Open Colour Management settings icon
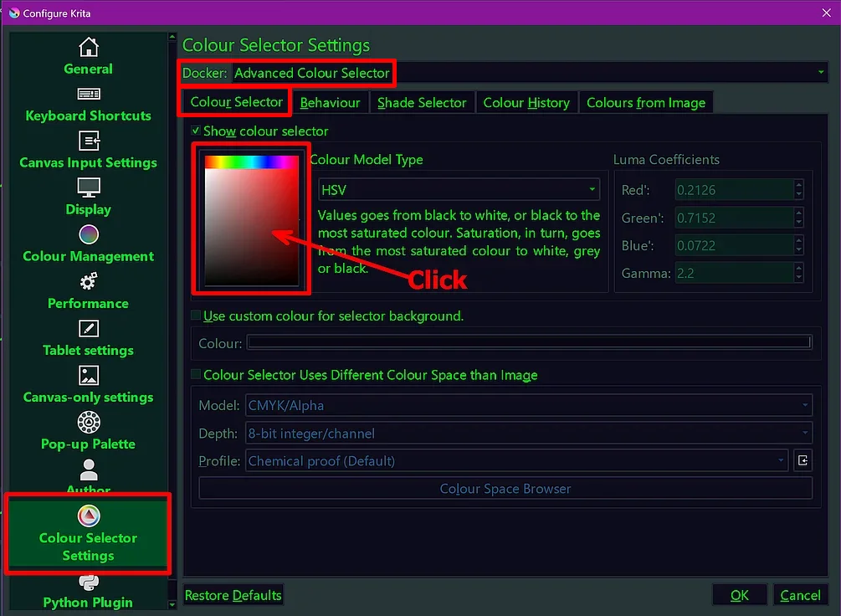Screen dimensions: 841x616 tap(89, 234)
